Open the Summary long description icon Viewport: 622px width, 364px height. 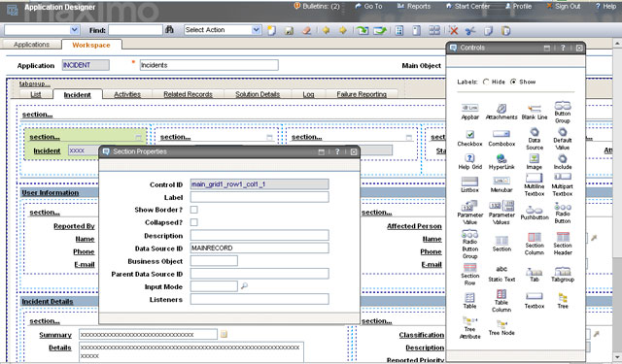click(x=224, y=334)
